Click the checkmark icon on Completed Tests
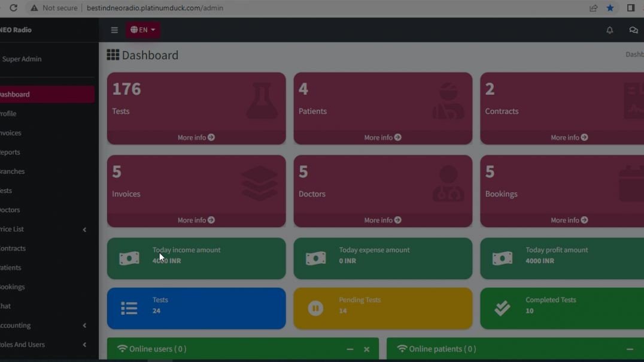The image size is (644, 362). 503,308
